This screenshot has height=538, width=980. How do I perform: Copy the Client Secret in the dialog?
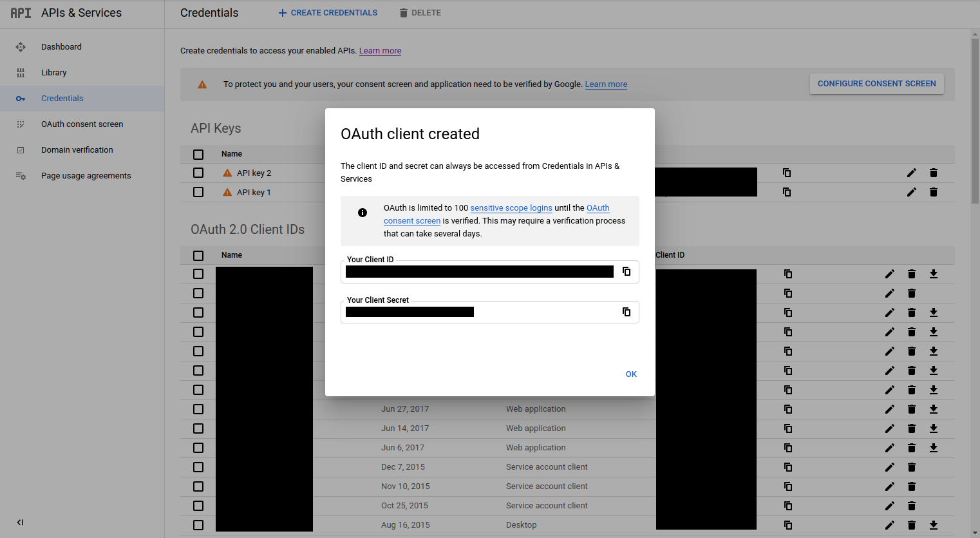click(x=626, y=312)
